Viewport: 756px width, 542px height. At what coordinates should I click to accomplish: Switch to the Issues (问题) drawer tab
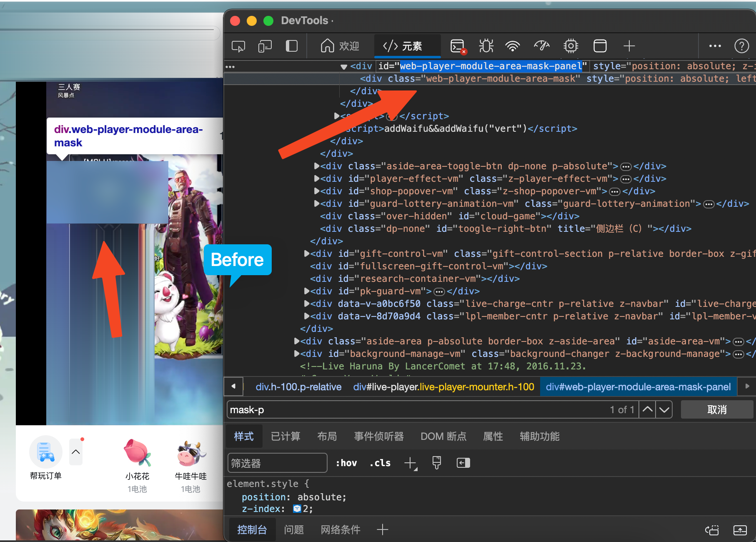[x=294, y=530]
